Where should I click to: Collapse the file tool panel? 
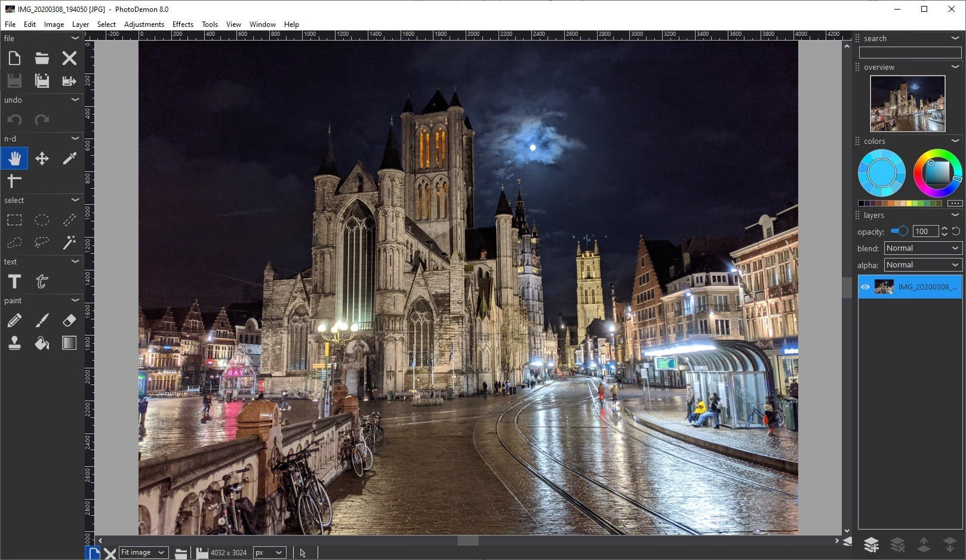(75, 38)
